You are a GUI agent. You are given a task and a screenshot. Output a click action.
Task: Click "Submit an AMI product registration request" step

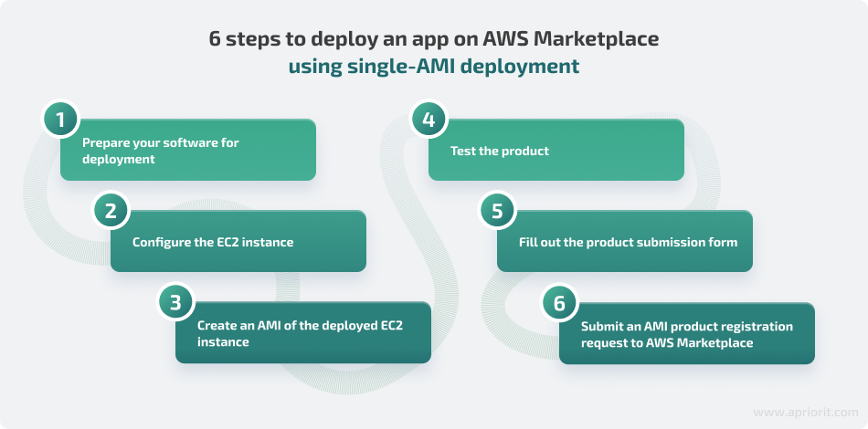point(687,333)
